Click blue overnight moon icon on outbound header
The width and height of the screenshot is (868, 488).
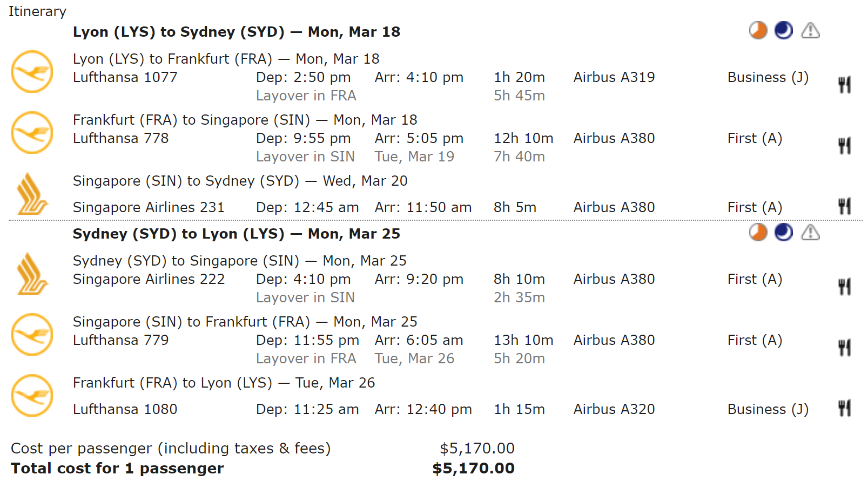click(x=784, y=31)
